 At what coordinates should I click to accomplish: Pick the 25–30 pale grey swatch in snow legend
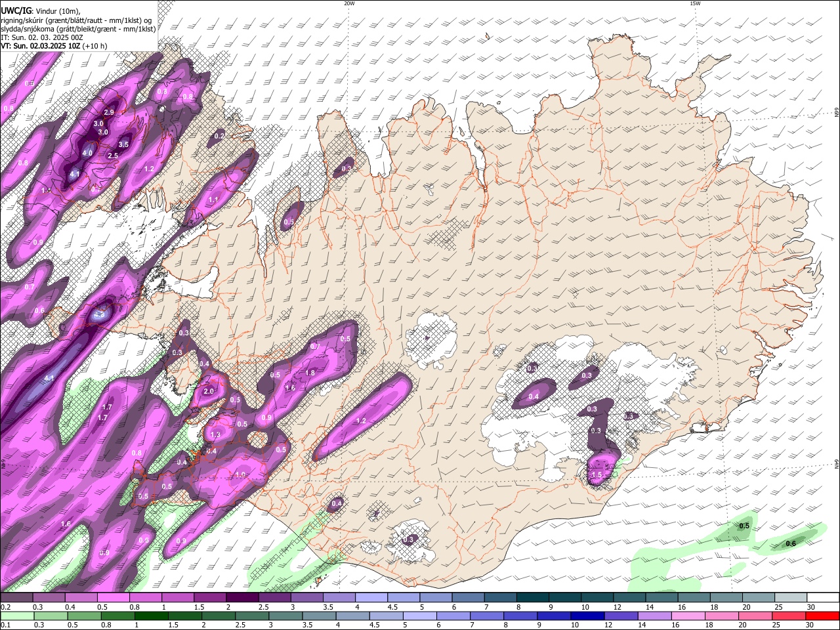(x=791, y=598)
